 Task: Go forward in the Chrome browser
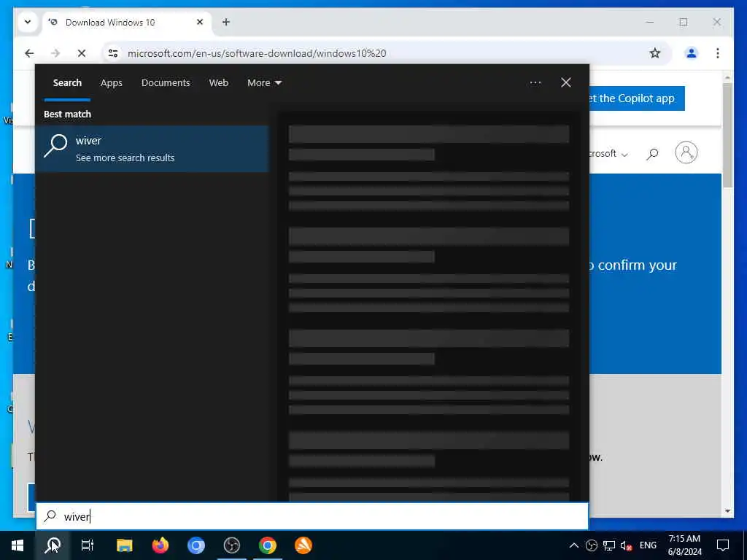click(55, 53)
